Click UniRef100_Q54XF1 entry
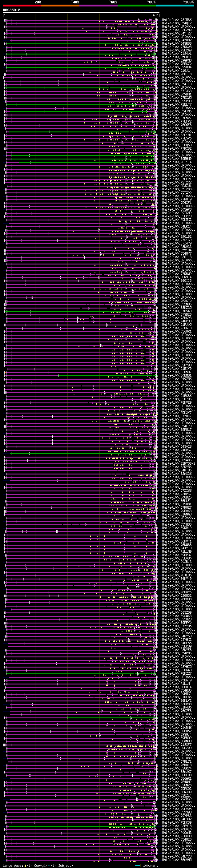This screenshot has width=197, height=868. (x=177, y=203)
